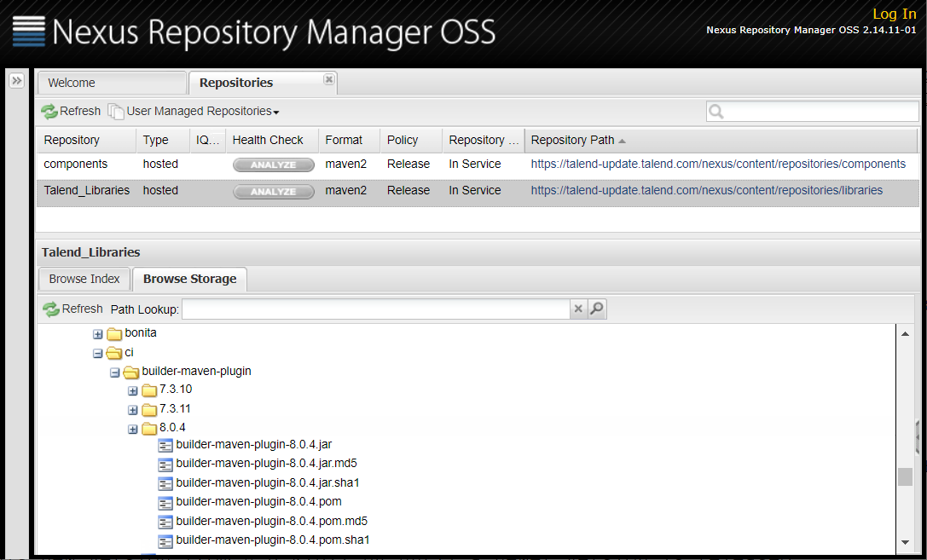The width and height of the screenshot is (927, 560).
Task: Expand the 7.3.10 version folder
Action: click(x=132, y=390)
